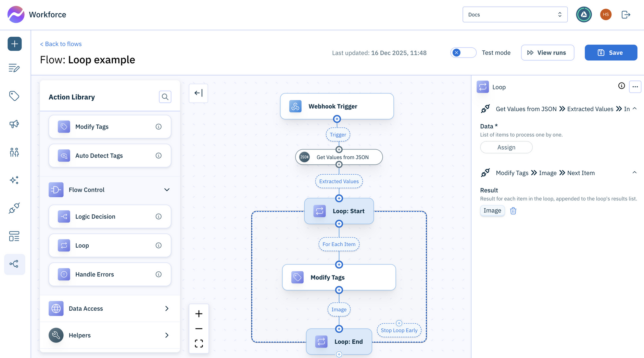Viewport: 644px width, 358px height.
Task: Click the Google Drive icon in the header
Action: pos(584,14)
